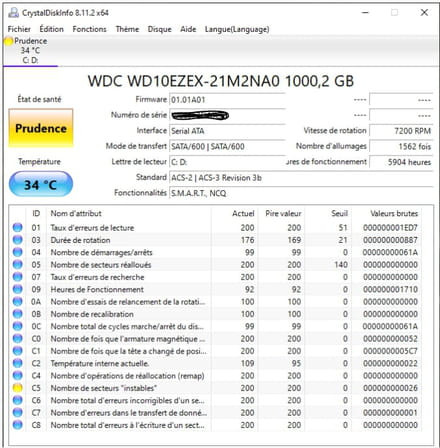This screenshot has height=448, width=440.
Task: Select the Nombre d'opérations de réallocation (remap) row
Action: coord(216,376)
